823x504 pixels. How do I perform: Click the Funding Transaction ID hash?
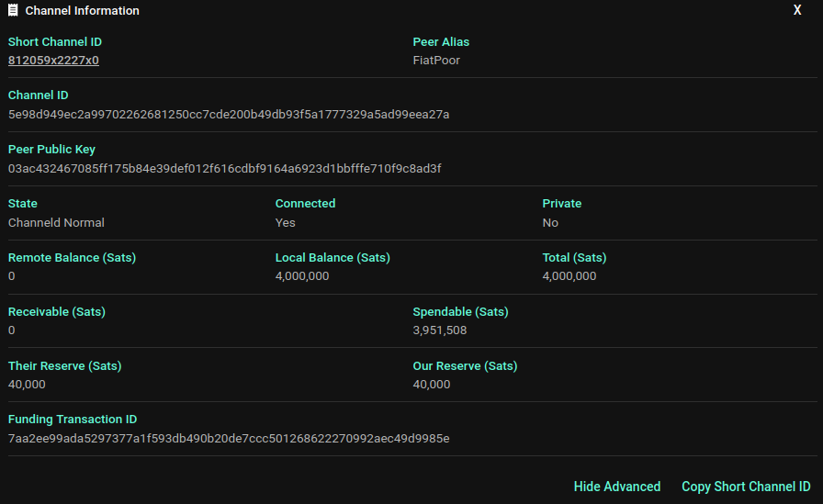point(229,439)
